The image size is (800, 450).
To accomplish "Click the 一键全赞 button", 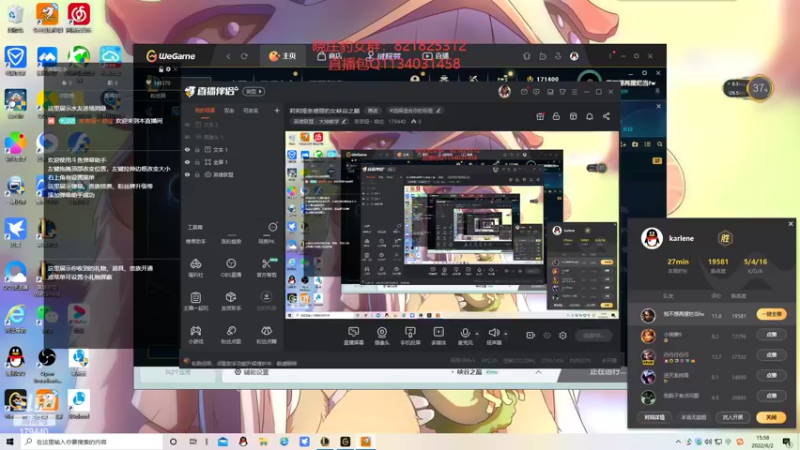I will tap(771, 314).
